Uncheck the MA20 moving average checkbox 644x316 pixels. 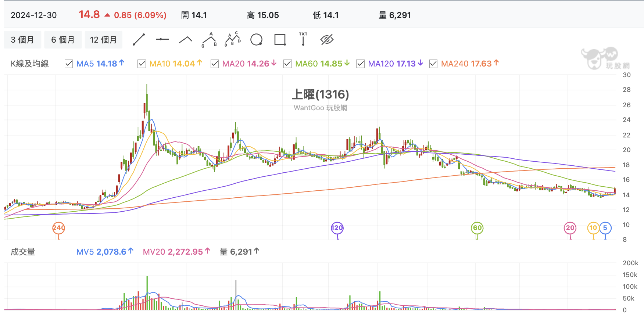[215, 64]
